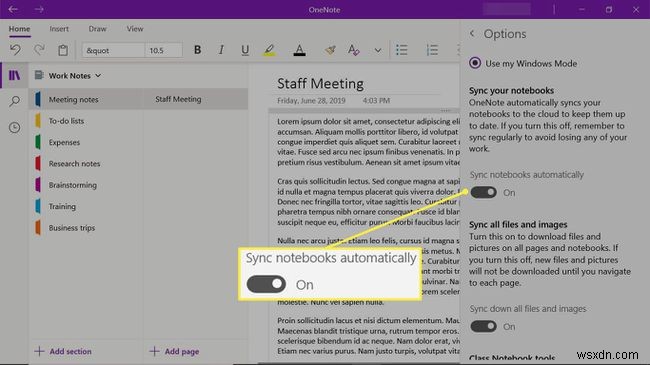Apply the font color tool
Viewport: 650px width, 365px height.
pos(299,50)
